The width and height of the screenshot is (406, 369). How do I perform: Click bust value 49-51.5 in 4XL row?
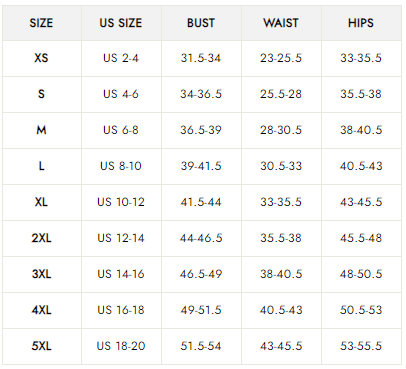coord(201,310)
